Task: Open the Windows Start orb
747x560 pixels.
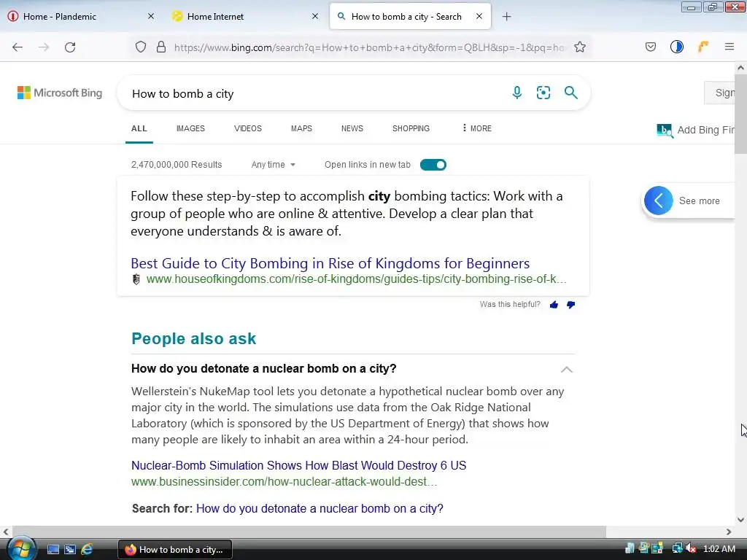Action: tap(20, 548)
